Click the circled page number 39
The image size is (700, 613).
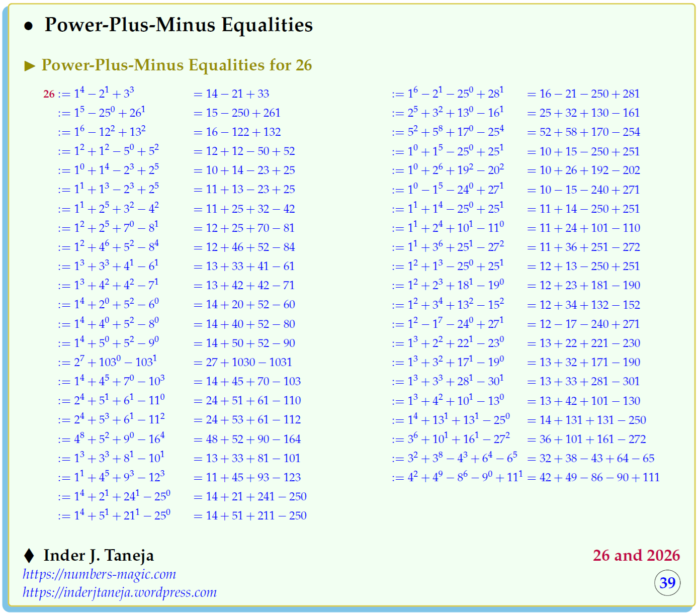point(667,583)
